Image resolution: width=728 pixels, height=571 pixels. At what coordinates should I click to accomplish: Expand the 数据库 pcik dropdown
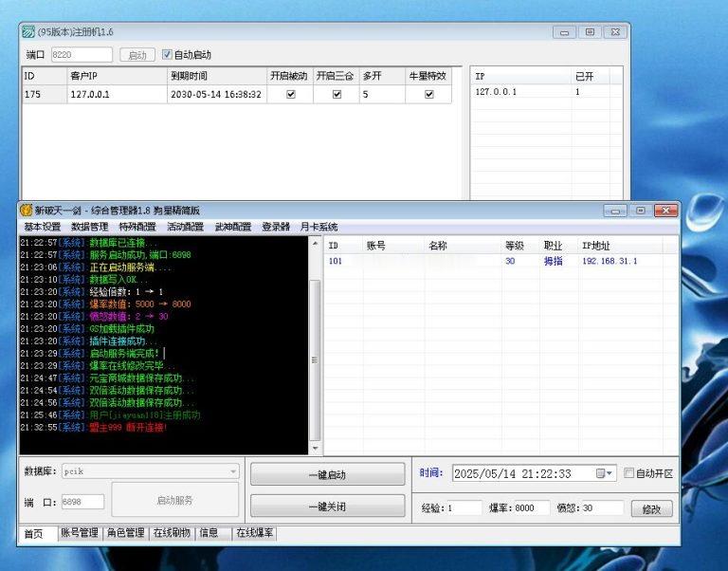coord(232,471)
